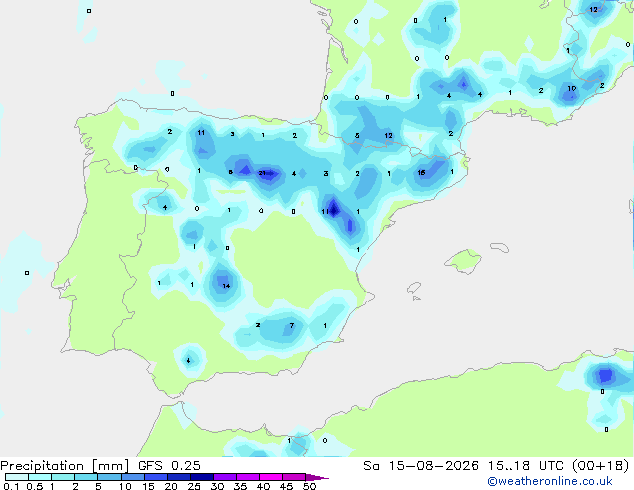Click the 25–30 mm navy legend swatch

tap(202, 477)
